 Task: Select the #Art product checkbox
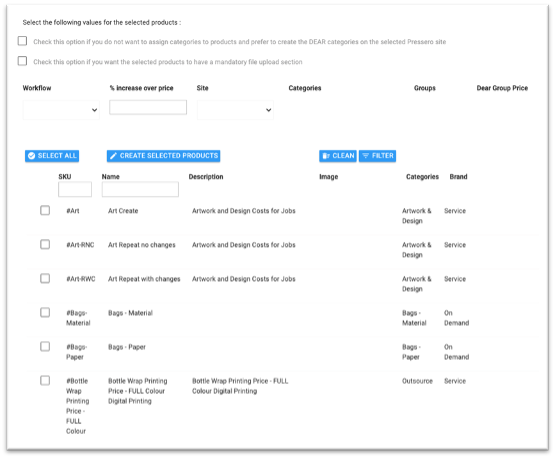tap(45, 210)
